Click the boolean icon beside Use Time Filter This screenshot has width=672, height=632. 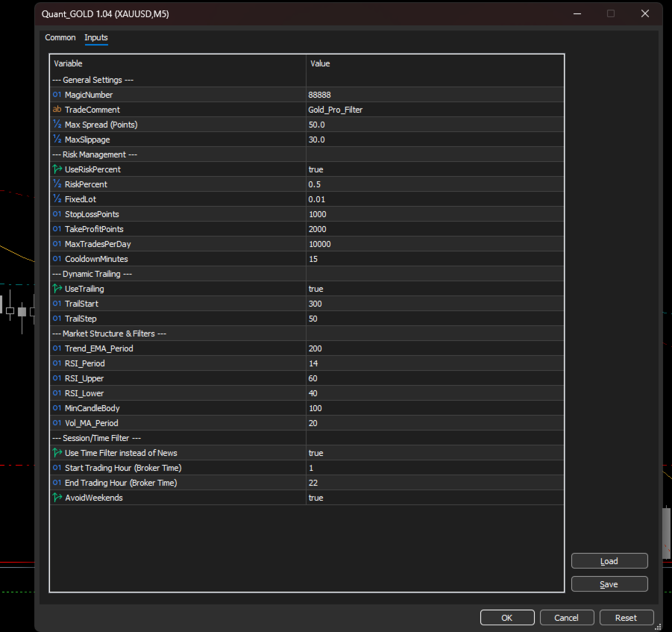point(57,453)
